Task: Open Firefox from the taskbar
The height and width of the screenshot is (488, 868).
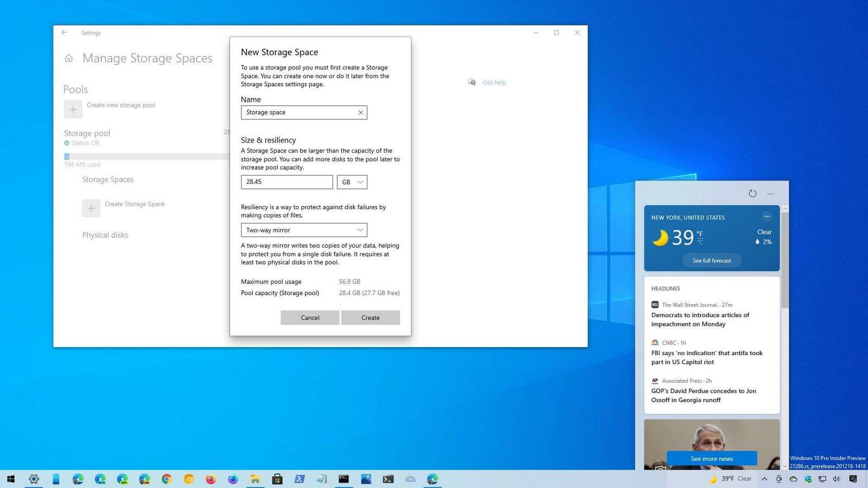Action: click(211, 479)
